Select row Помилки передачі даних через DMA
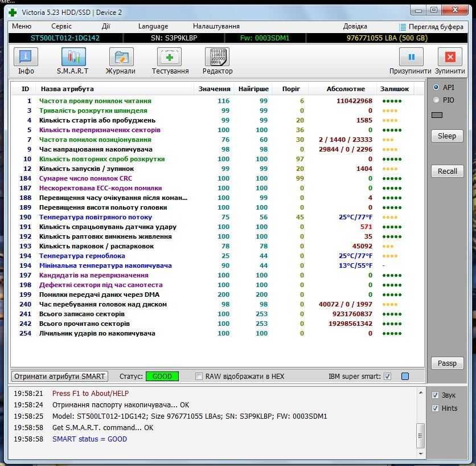The image size is (476, 466). pos(217,295)
